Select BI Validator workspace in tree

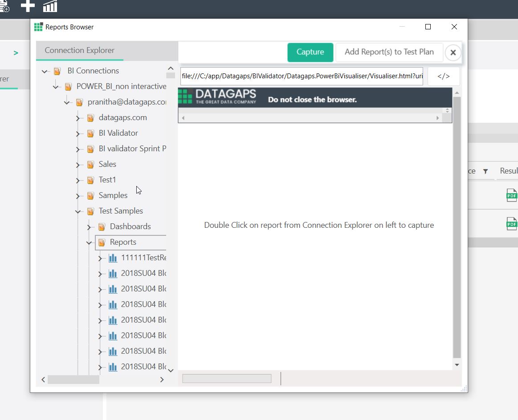click(118, 133)
